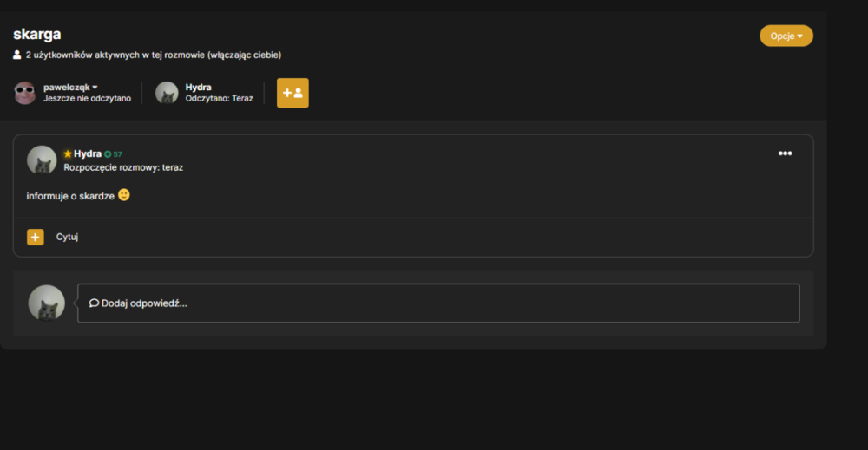The width and height of the screenshot is (868, 450).
Task: Click the green reputation badge 57
Action: [x=113, y=154]
